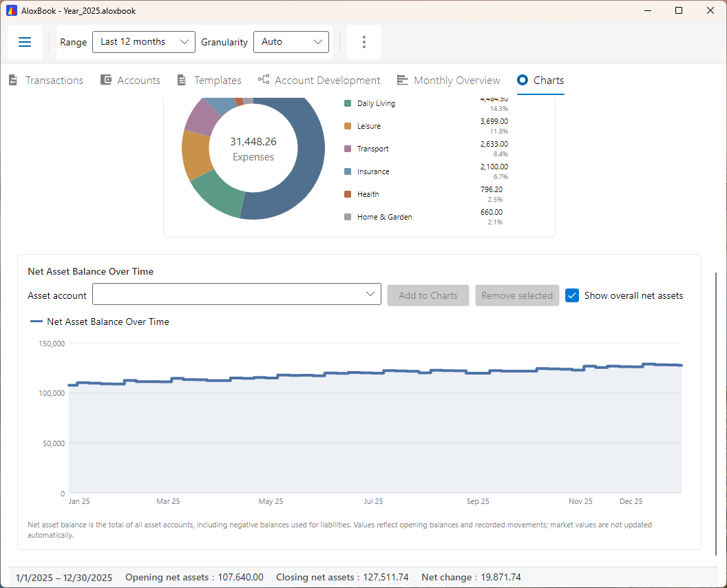Click the Charts donut icon
Image resolution: width=727 pixels, height=588 pixels.
point(523,80)
